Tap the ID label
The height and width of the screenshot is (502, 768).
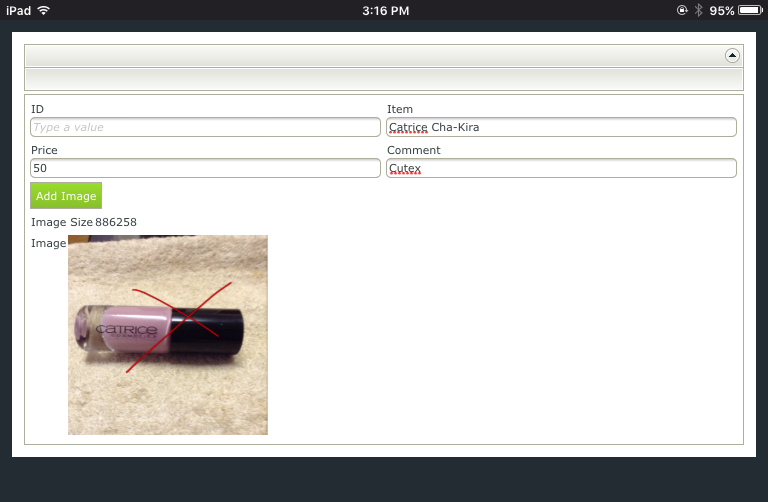click(x=37, y=109)
